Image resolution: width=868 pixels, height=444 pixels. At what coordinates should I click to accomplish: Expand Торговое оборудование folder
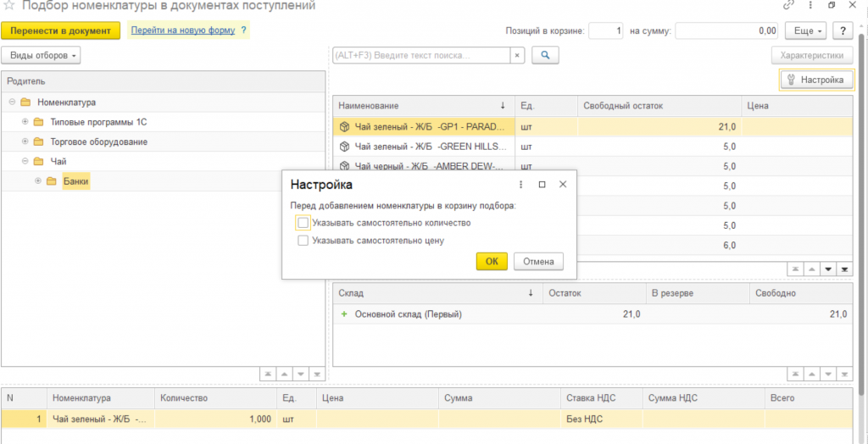pyautogui.click(x=25, y=142)
